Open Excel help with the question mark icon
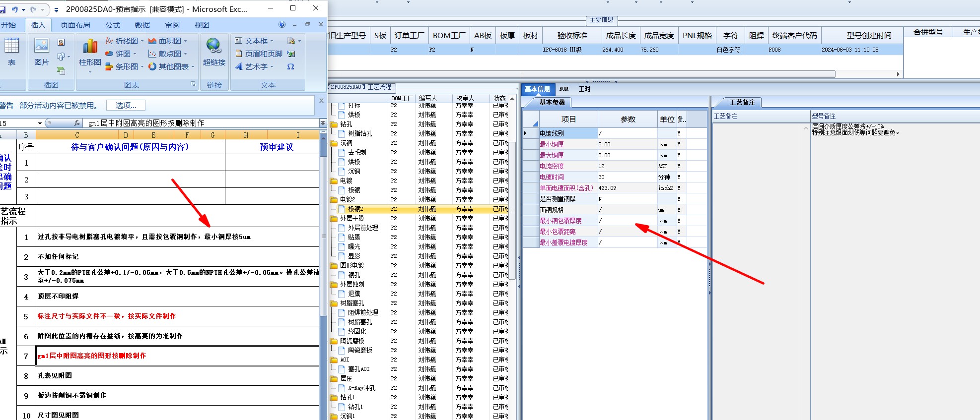The height and width of the screenshot is (420, 980). coord(282,25)
